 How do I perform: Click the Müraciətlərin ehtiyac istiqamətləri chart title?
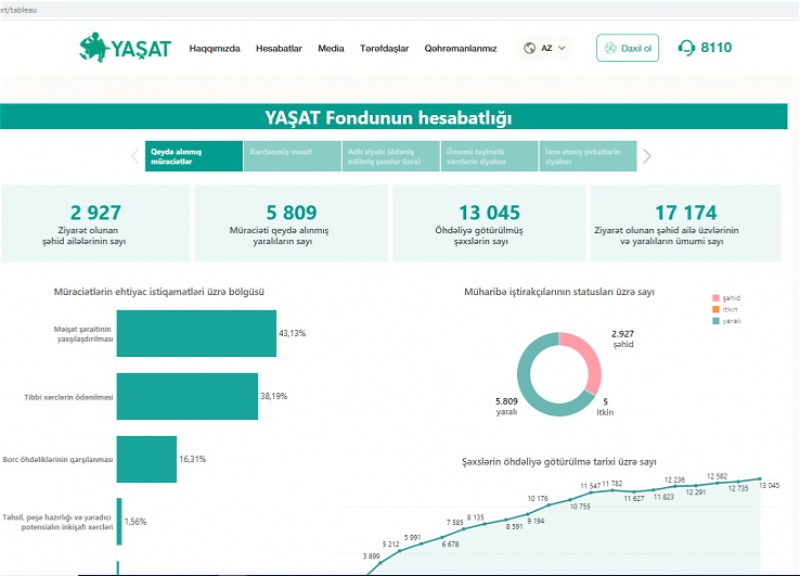159,292
